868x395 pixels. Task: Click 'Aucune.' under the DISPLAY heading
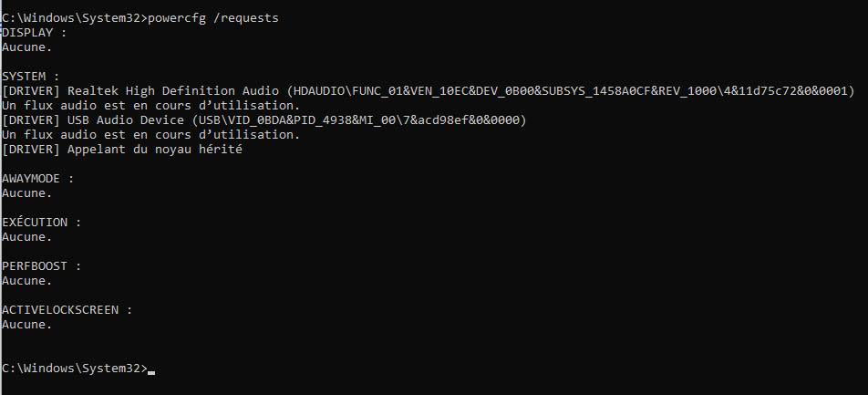(x=27, y=47)
